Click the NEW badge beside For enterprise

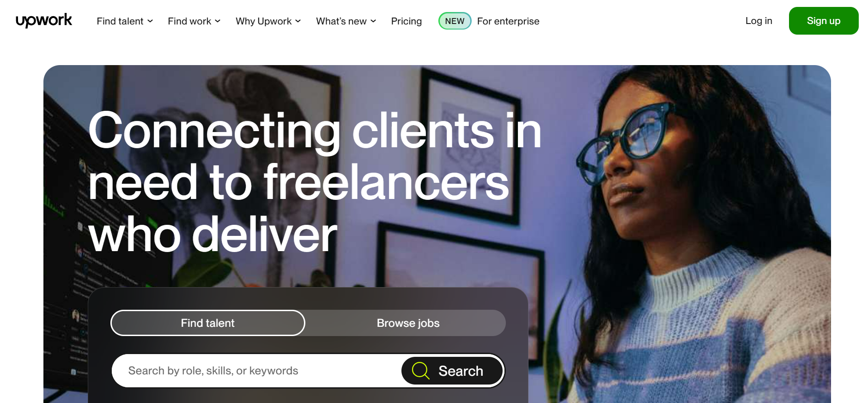(x=455, y=21)
